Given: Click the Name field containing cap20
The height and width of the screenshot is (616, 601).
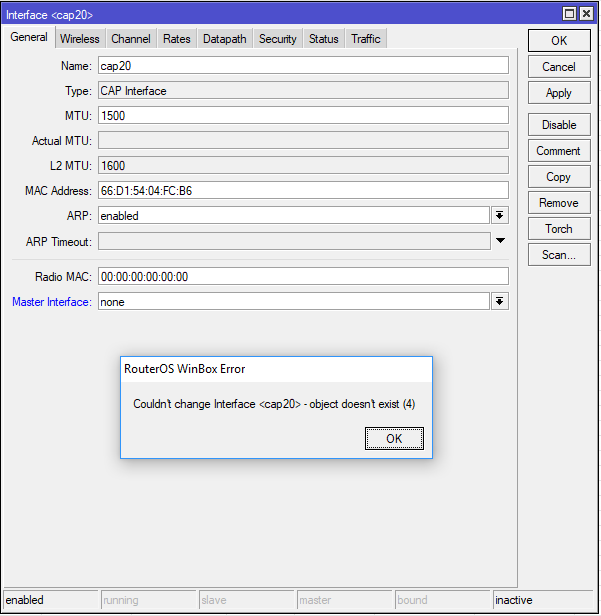Looking at the screenshot, I should tap(303, 66).
